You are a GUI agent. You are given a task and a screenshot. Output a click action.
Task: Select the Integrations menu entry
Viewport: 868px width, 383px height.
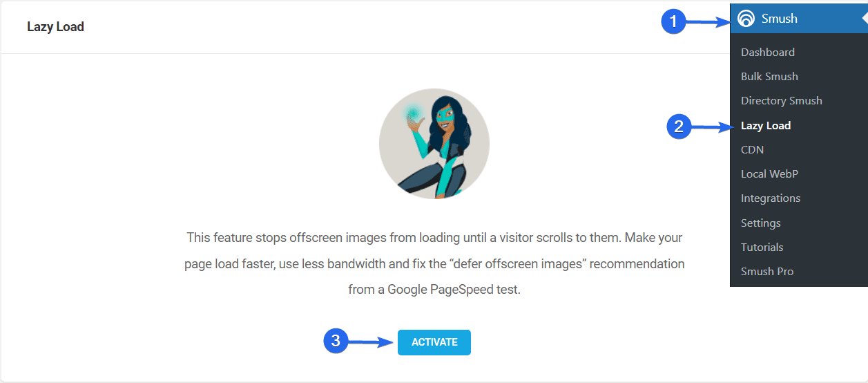tap(771, 198)
